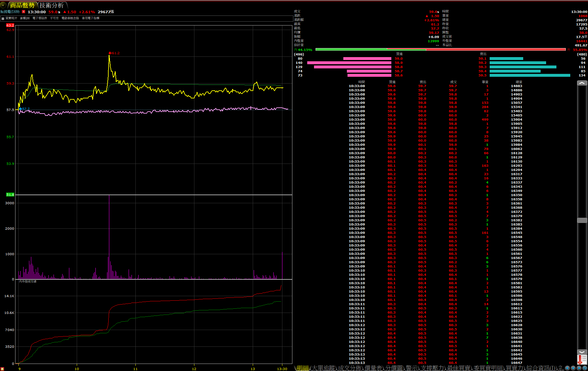Click the tick row with total 15341
The width and height of the screenshot is (588, 371).
pyautogui.click(x=436, y=107)
